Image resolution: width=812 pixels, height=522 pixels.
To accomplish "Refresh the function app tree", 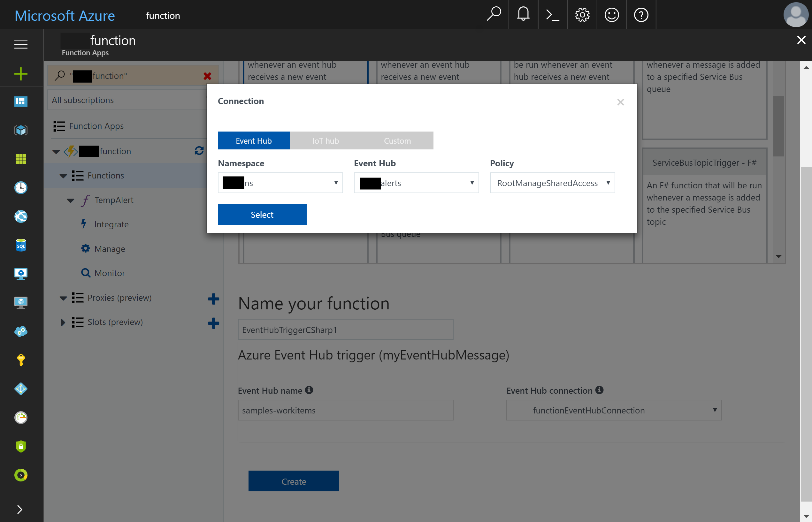I will pos(199,151).
